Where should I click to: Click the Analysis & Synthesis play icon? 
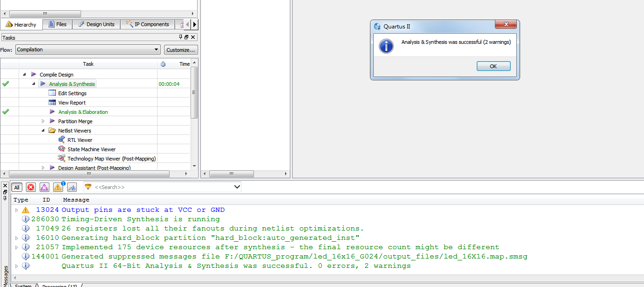click(x=43, y=84)
